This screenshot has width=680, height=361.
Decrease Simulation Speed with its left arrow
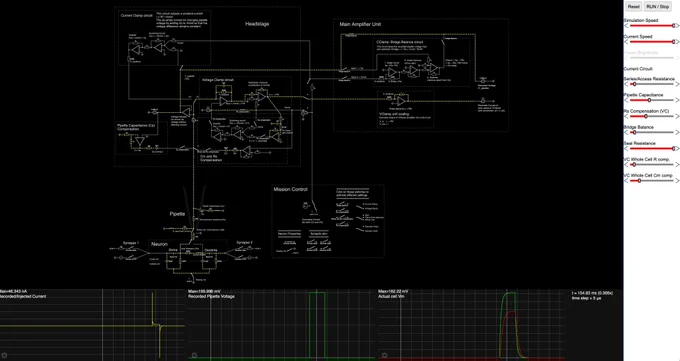click(626, 26)
